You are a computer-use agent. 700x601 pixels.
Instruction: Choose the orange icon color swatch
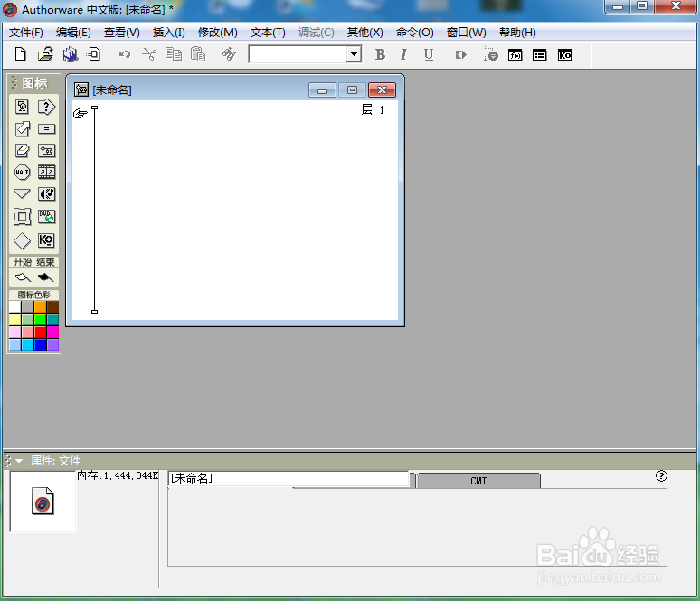pos(40,306)
